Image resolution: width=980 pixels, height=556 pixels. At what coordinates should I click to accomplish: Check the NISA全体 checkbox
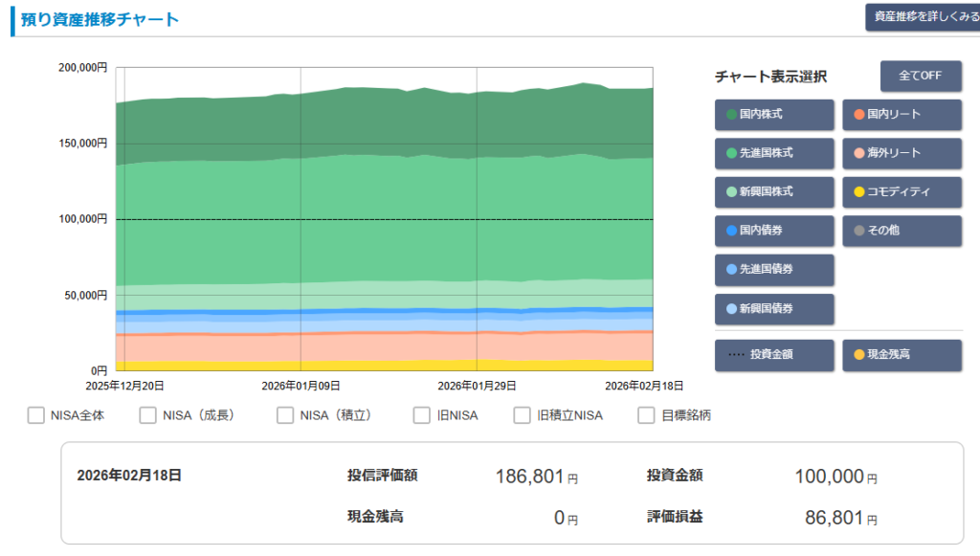(35, 415)
